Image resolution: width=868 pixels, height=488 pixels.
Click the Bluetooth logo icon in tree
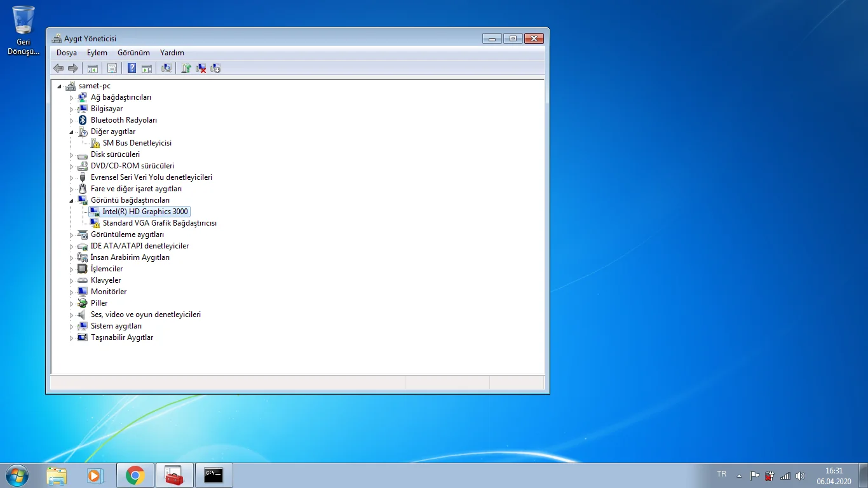coord(82,120)
